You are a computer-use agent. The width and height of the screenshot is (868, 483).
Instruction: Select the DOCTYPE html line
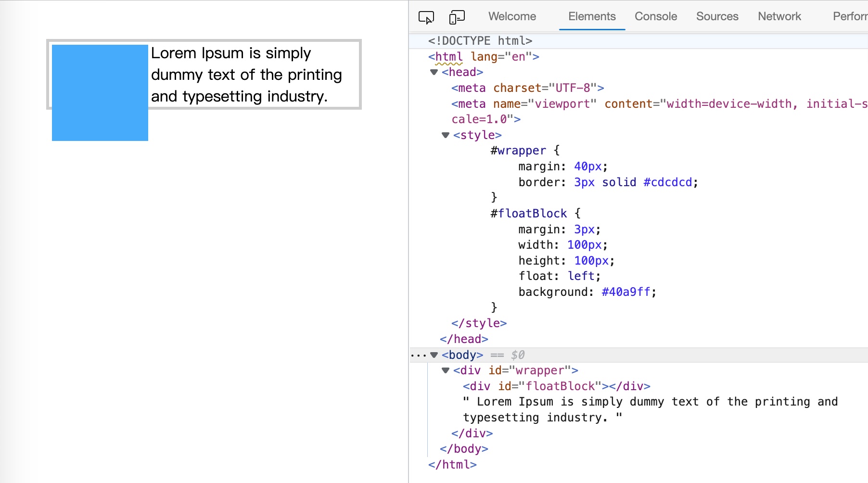[x=480, y=41]
